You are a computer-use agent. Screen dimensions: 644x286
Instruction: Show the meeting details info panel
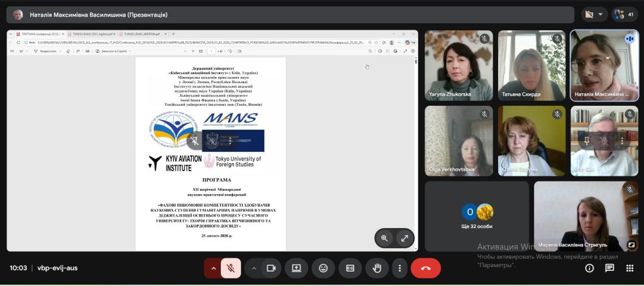(x=589, y=268)
